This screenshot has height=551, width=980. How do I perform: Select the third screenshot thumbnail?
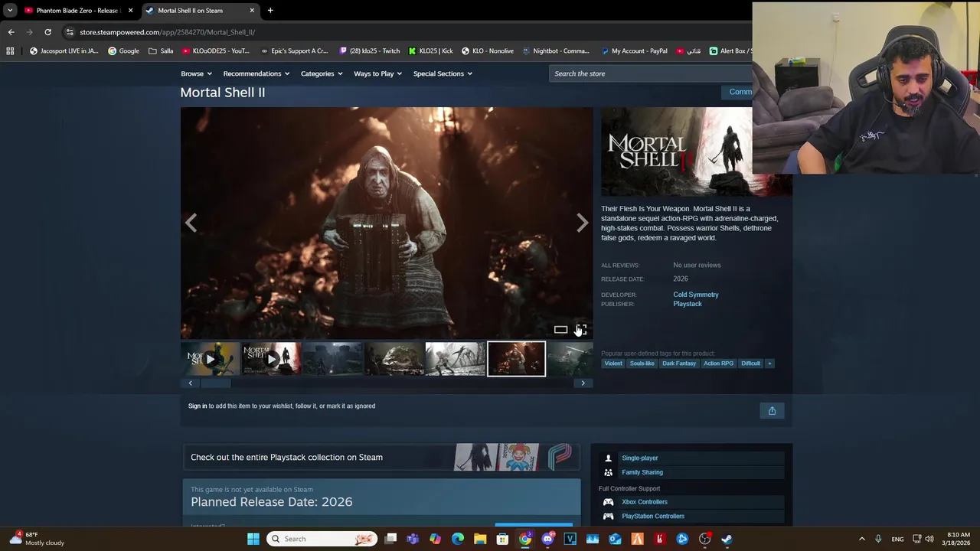[x=332, y=359]
